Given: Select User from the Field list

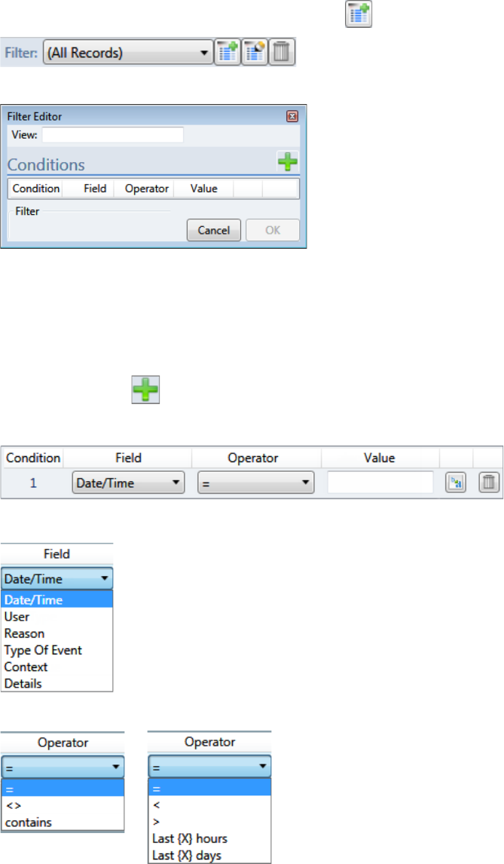Looking at the screenshot, I should [x=57, y=617].
